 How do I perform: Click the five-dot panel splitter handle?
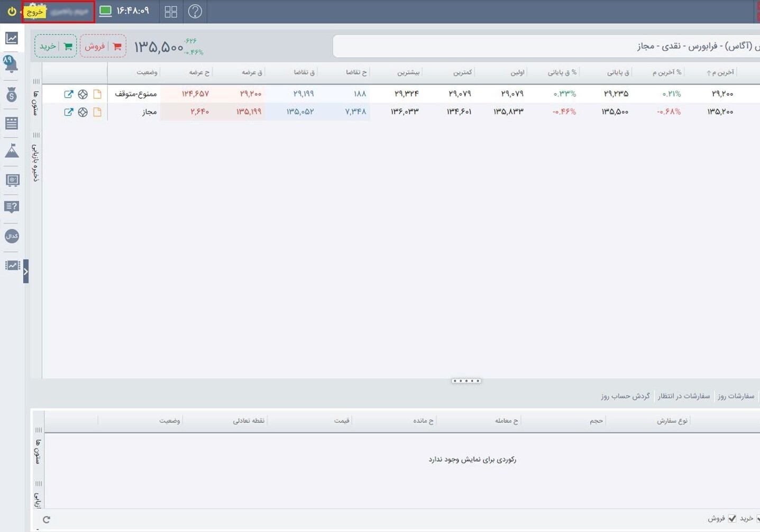466,381
